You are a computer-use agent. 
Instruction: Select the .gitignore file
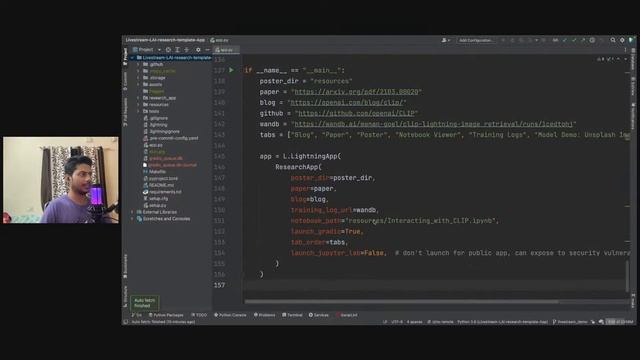click(x=156, y=118)
